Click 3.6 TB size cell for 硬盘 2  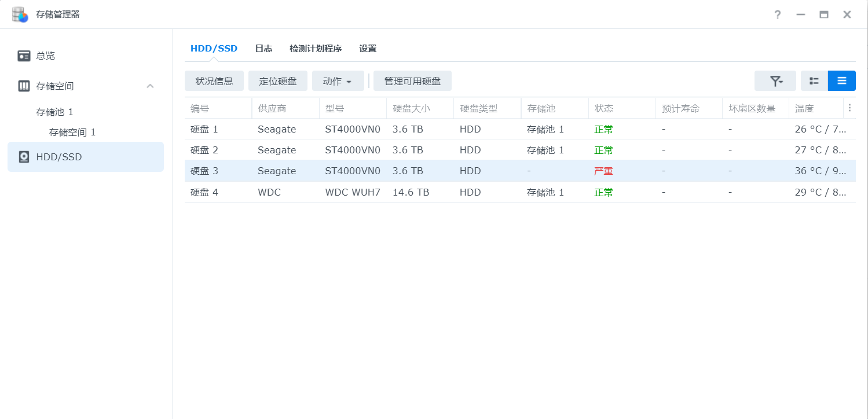[408, 150]
